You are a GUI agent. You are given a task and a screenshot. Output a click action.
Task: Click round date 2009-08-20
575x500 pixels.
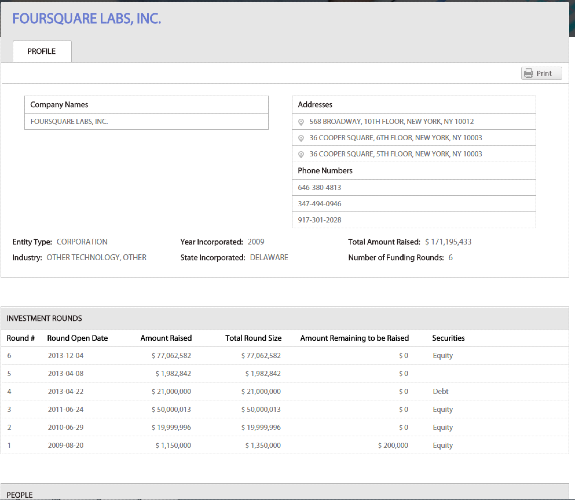[x=66, y=445]
